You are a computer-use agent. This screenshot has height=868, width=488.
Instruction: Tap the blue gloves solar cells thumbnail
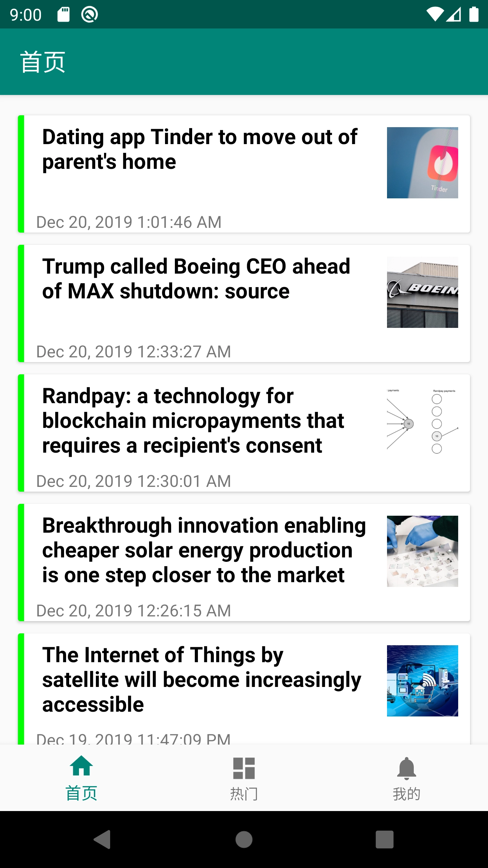coord(422,551)
